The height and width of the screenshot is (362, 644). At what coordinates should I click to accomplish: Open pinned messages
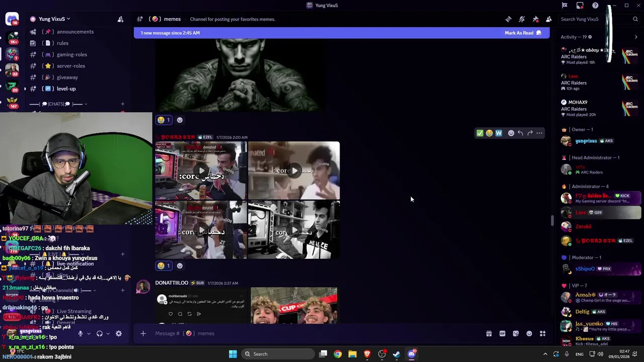point(535,19)
